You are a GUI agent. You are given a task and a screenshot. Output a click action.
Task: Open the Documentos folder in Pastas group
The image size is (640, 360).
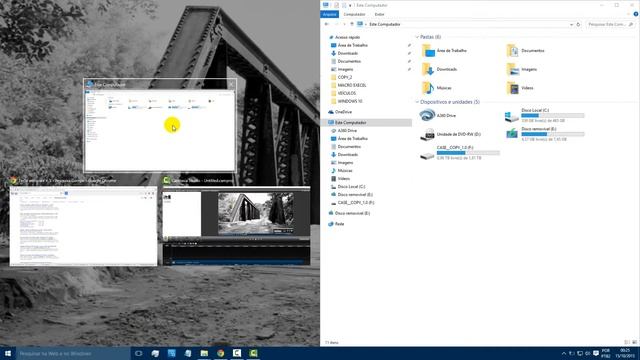pyautogui.click(x=526, y=51)
